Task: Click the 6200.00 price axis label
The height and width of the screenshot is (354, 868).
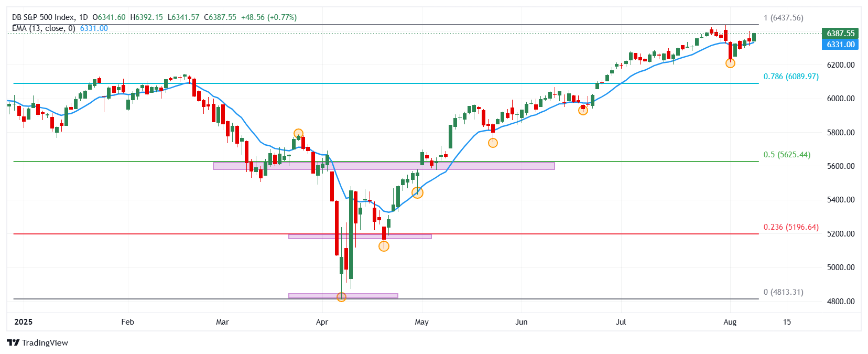Action: click(x=841, y=65)
